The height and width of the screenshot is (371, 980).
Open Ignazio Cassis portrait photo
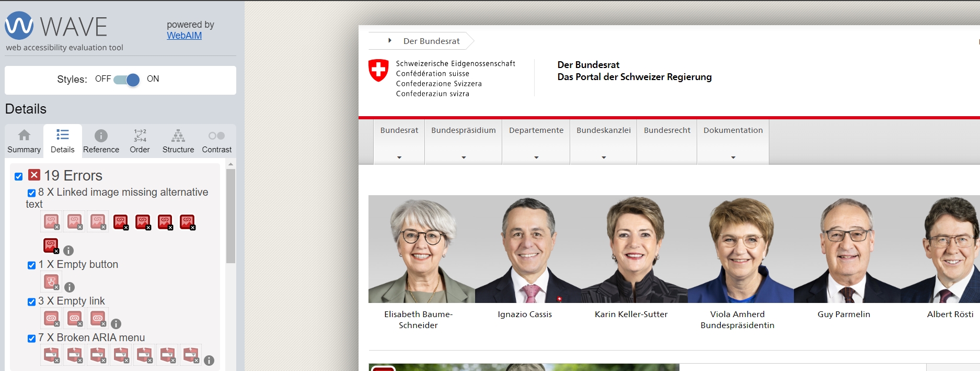pos(528,249)
